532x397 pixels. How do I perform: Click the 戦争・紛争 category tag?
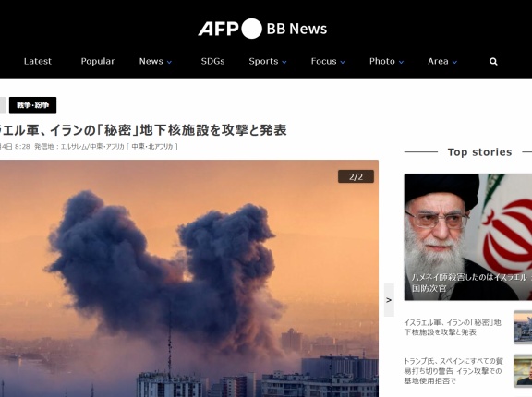point(32,105)
